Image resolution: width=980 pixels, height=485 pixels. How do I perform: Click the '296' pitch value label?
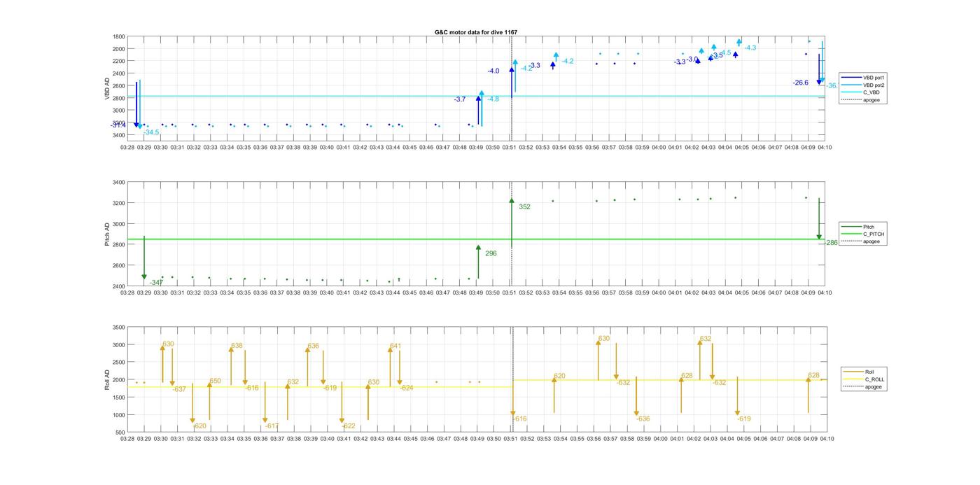tap(491, 253)
